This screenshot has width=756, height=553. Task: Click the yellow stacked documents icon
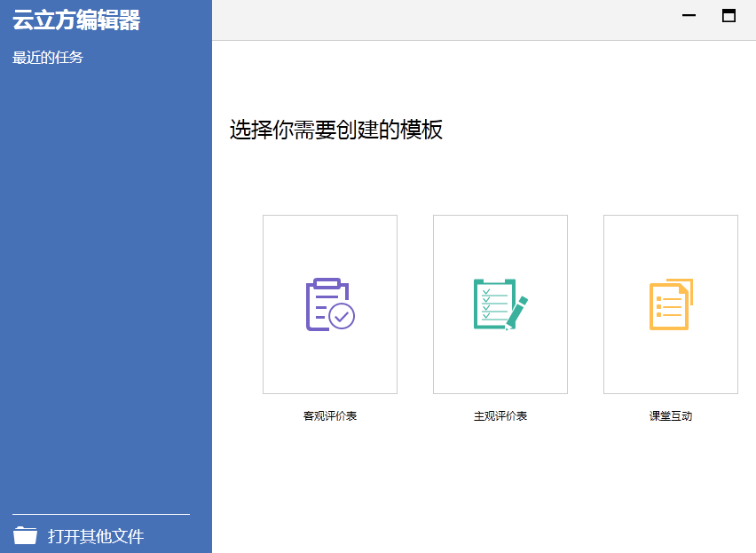671,304
